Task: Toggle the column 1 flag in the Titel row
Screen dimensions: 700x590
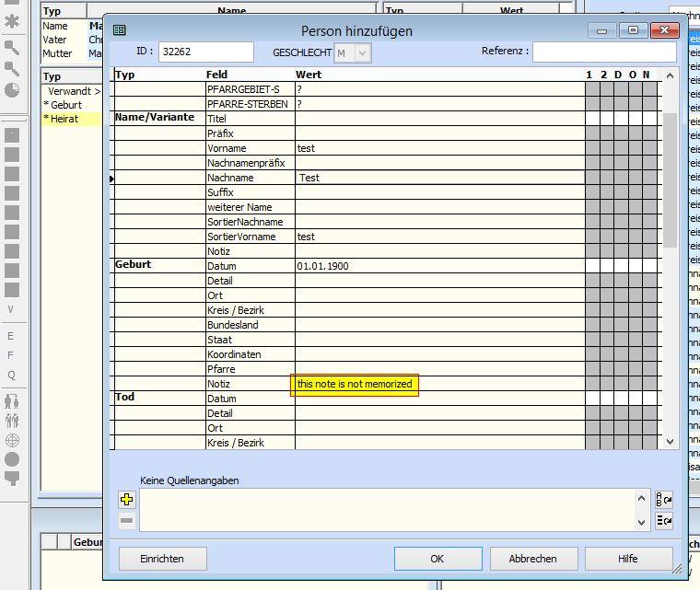Action: click(x=592, y=119)
